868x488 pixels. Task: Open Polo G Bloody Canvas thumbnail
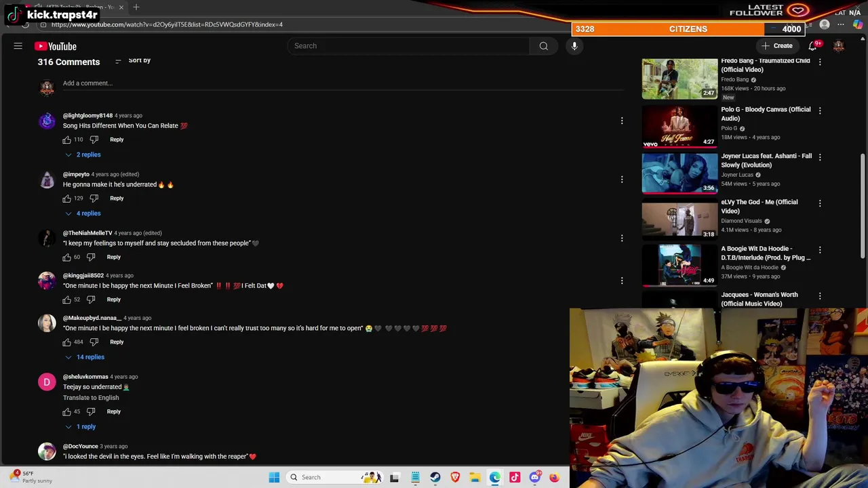679,126
